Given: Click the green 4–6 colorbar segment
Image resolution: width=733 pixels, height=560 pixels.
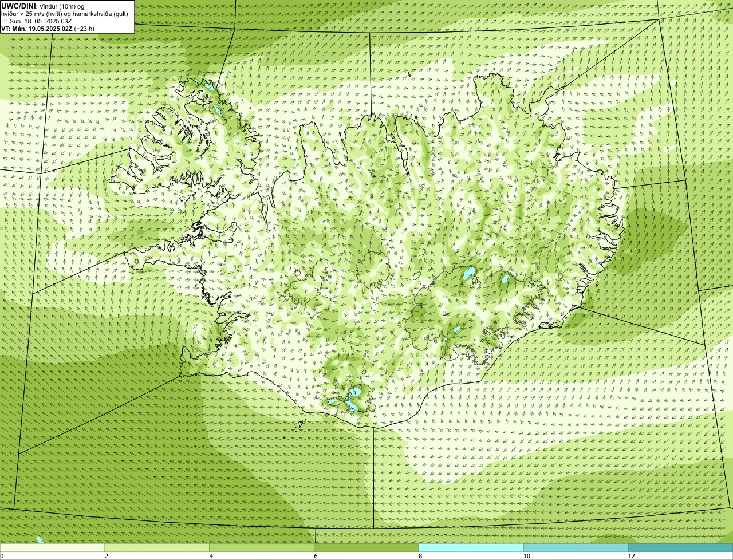Looking at the screenshot, I should 262,548.
